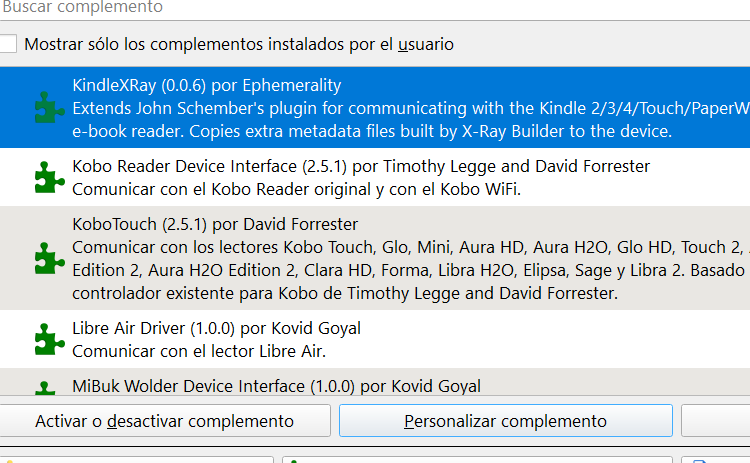This screenshot has height=463, width=750.
Task: Toggle the user-installed plugins only checkbox
Action: coord(9,44)
